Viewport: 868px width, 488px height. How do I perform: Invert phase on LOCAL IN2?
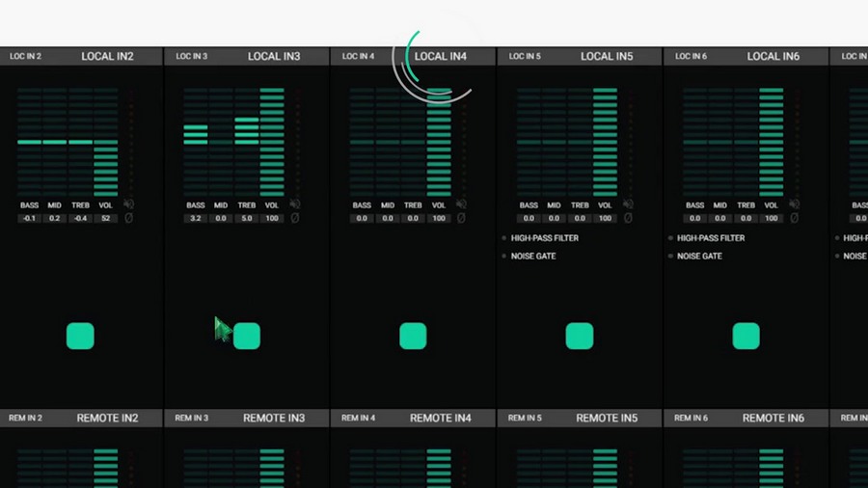click(x=128, y=219)
